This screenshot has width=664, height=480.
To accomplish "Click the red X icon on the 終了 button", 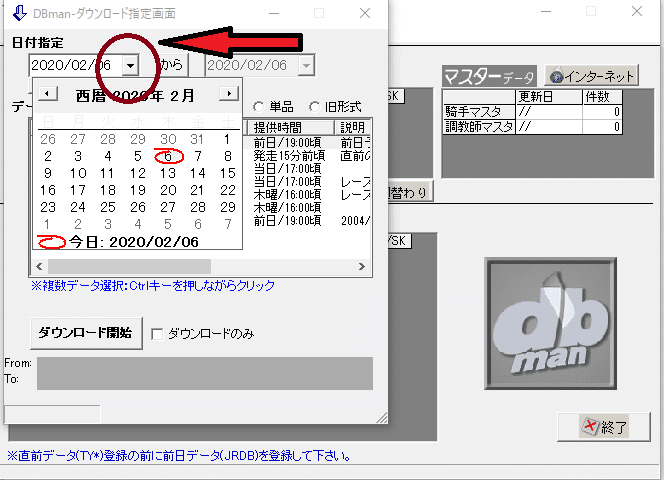I will tap(590, 425).
